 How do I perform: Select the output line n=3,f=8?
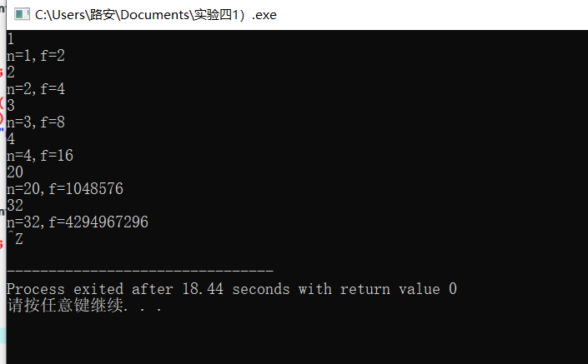click(36, 122)
